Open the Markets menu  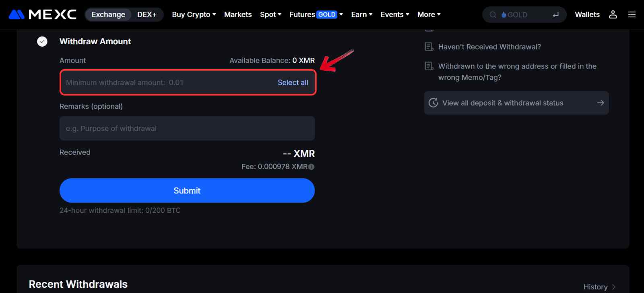[x=238, y=14]
